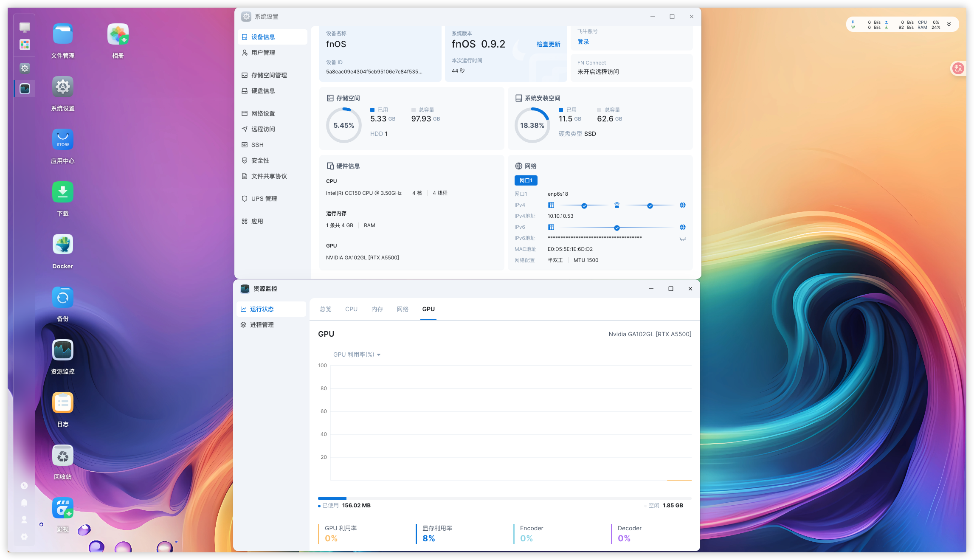The image size is (974, 560).
Task: Open SSH settings in sidebar
Action: [x=272, y=145]
